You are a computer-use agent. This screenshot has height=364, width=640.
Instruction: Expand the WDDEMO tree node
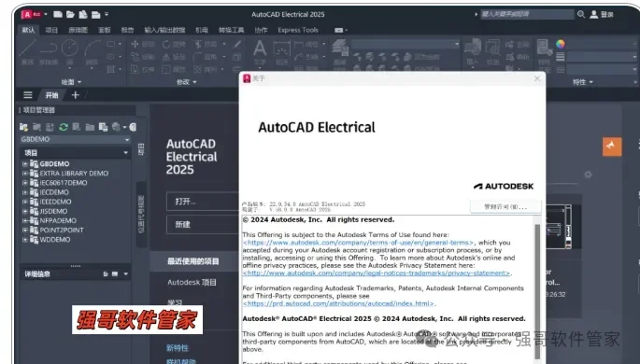coord(25,240)
